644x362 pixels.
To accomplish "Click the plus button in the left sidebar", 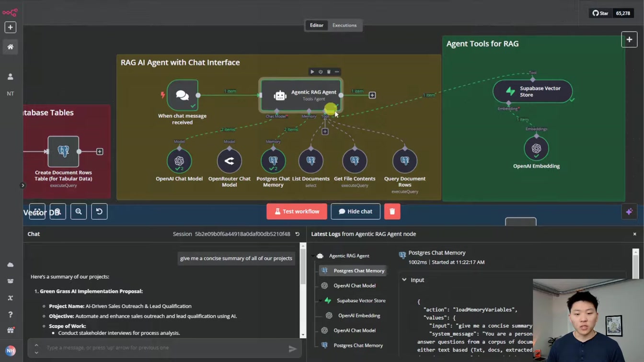I will 10,27.
